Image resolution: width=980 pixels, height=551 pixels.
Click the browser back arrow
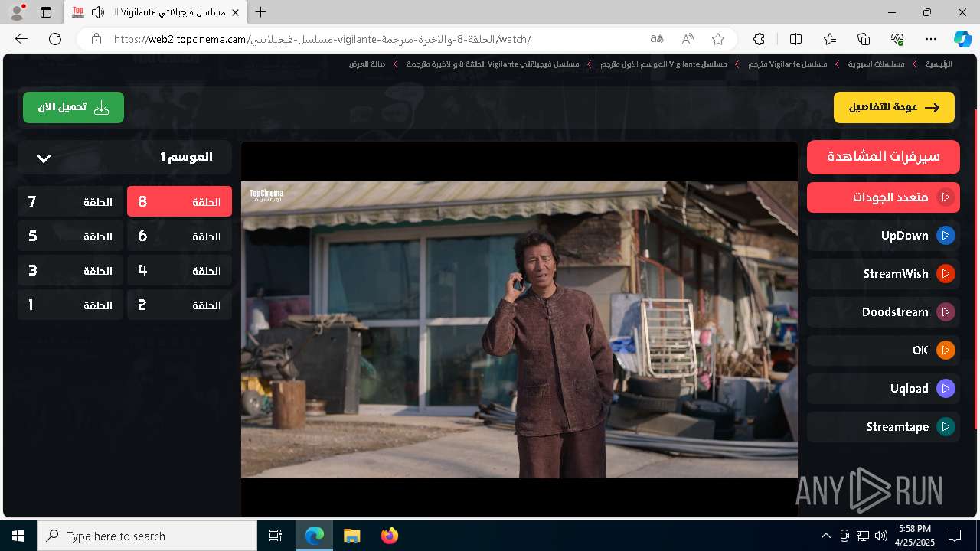21,39
